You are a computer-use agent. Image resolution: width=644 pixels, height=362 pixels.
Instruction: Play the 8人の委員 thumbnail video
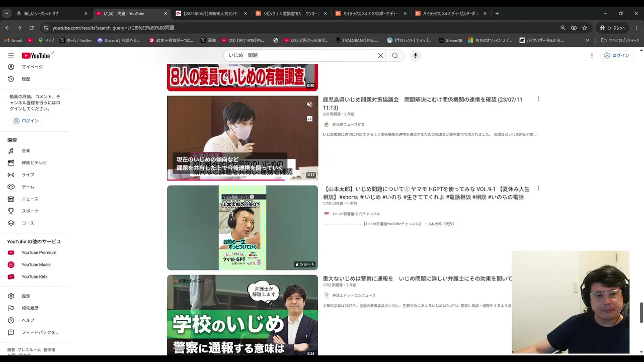click(243, 77)
